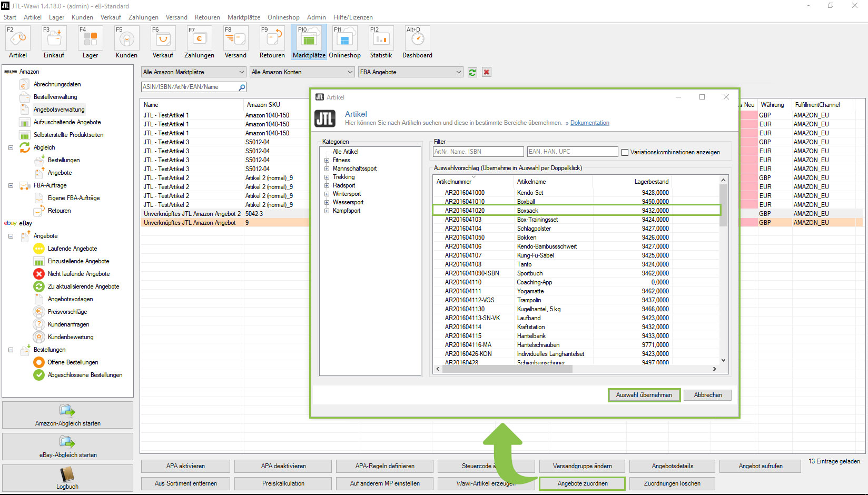Click the magnifier icon in the ASIN search field

(x=241, y=86)
